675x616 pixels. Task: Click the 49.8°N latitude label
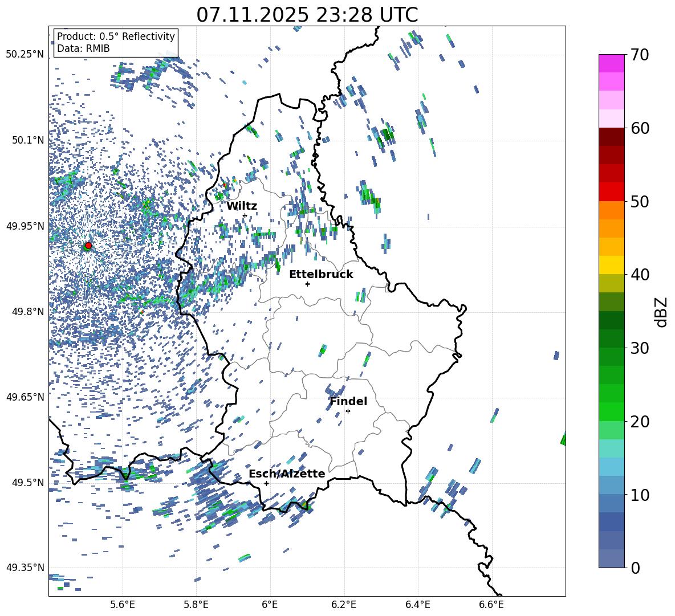(28, 311)
